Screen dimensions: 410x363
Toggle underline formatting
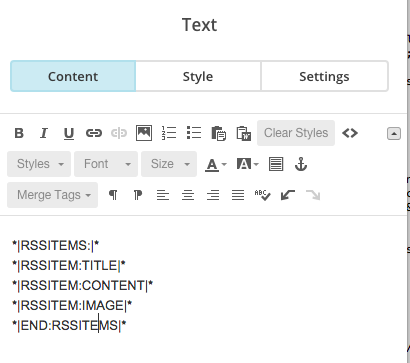69,133
